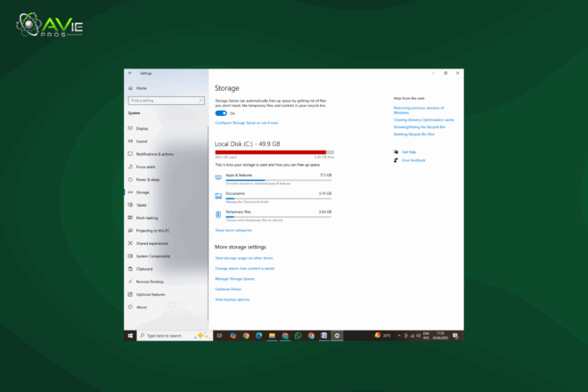The width and height of the screenshot is (588, 392).
Task: Click the Display monitor icon in sidebar
Action: click(x=130, y=128)
